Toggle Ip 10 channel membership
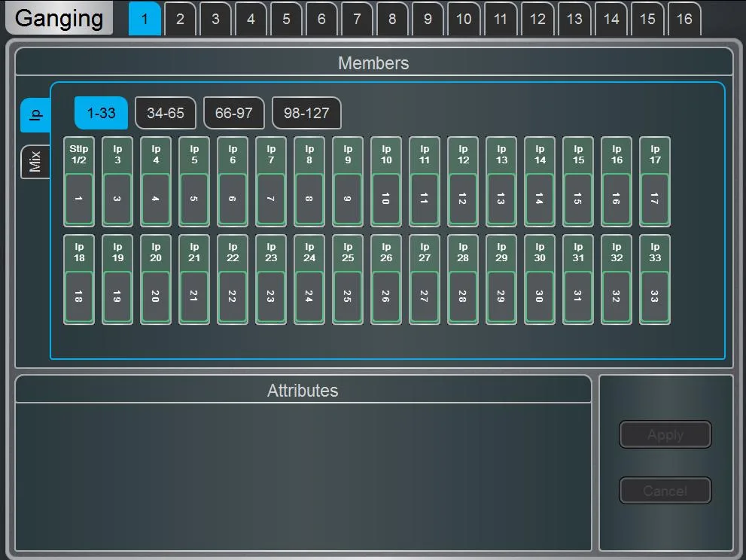The height and width of the screenshot is (560, 746). coord(386,181)
